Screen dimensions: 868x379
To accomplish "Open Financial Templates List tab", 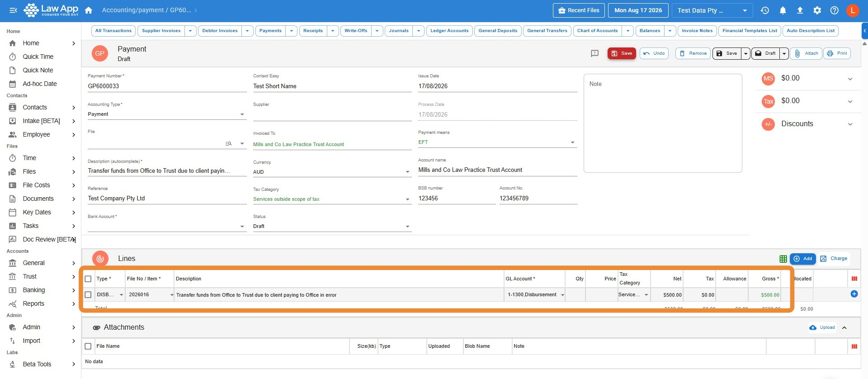I will pos(750,31).
